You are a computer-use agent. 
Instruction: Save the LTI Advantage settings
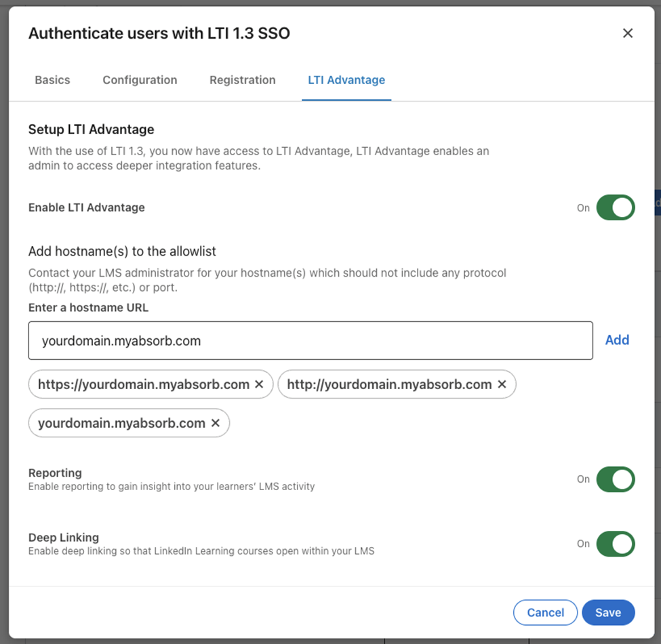click(x=608, y=612)
